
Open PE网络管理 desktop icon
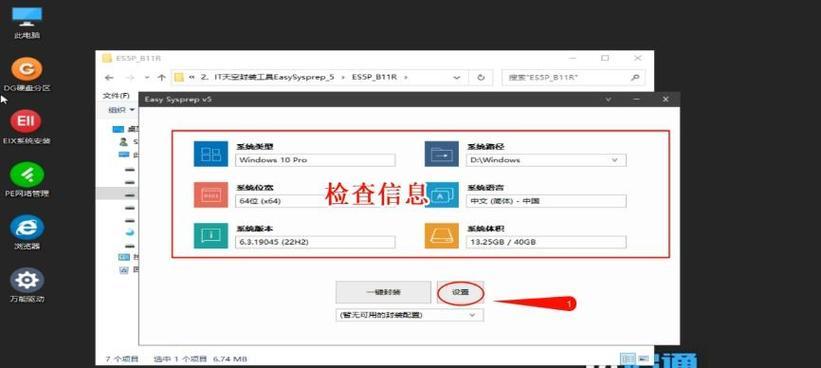click(x=27, y=179)
